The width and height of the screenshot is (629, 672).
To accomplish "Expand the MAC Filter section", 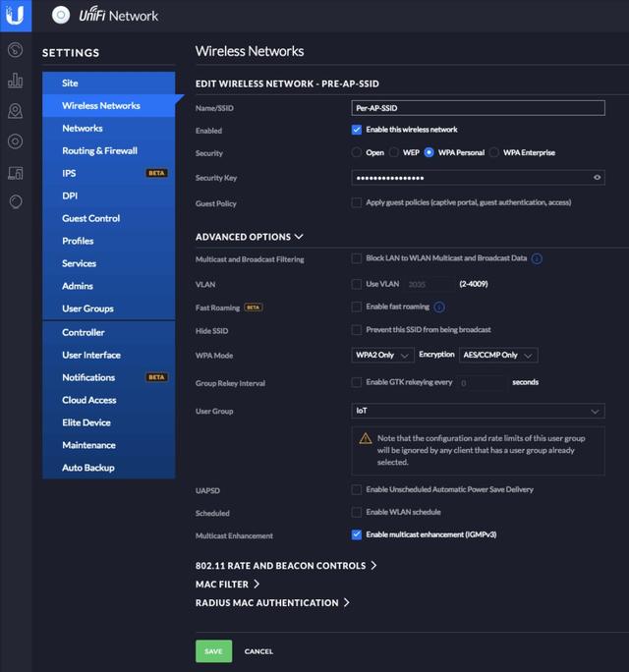I will click(227, 585).
